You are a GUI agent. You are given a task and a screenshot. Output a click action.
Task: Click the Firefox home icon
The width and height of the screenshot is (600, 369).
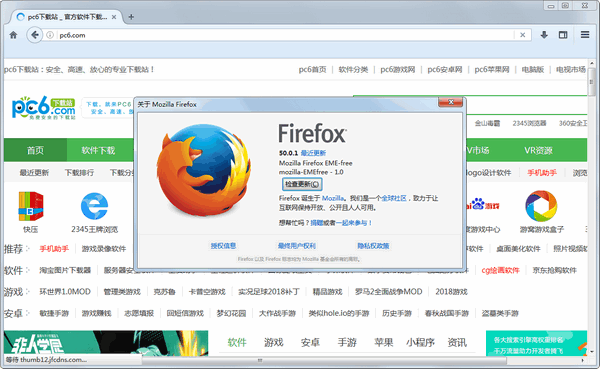click(13, 35)
